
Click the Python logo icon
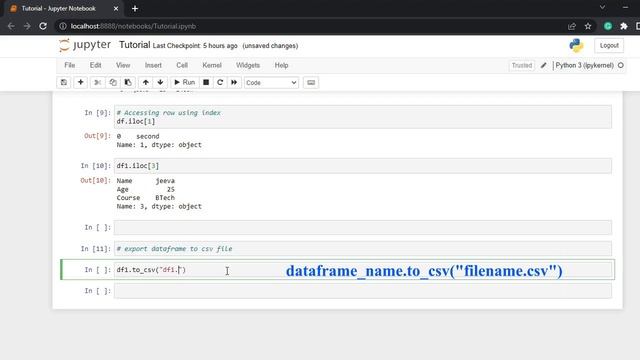point(576,45)
